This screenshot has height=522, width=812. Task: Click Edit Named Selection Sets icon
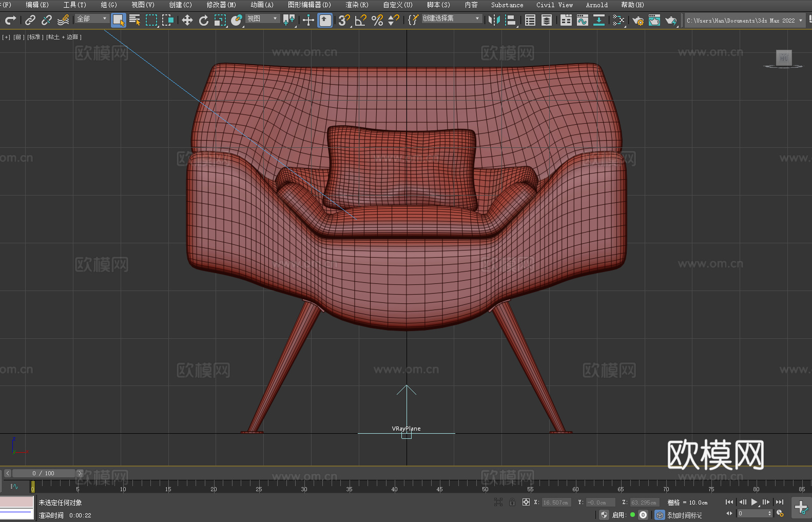(x=413, y=20)
